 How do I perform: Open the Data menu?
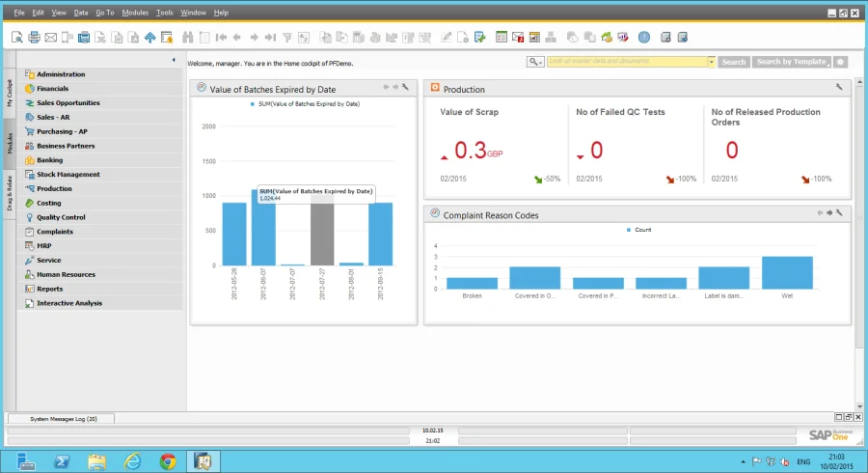(81, 13)
